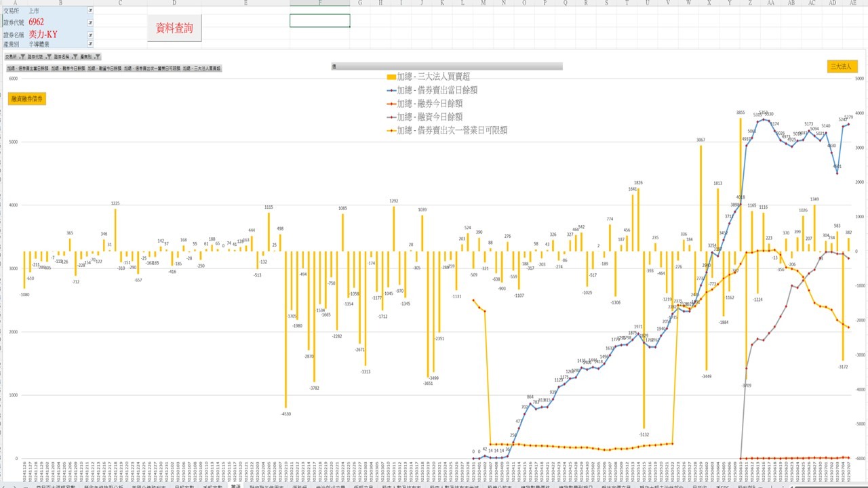Click the 3855 bar data label
868x488 pixels.
click(741, 113)
